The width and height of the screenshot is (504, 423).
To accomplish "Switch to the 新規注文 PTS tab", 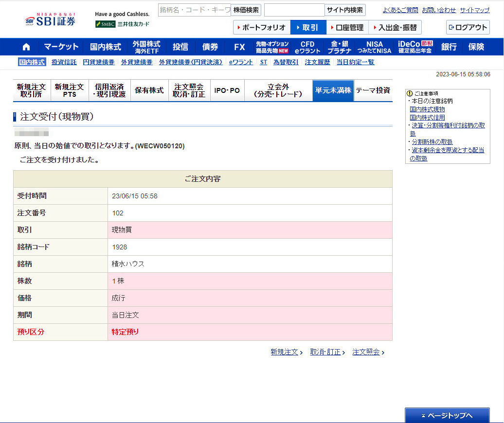I will point(70,90).
